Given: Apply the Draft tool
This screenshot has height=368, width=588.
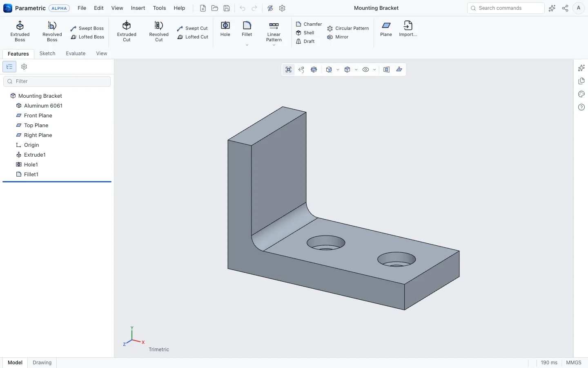Looking at the screenshot, I should [x=305, y=41].
